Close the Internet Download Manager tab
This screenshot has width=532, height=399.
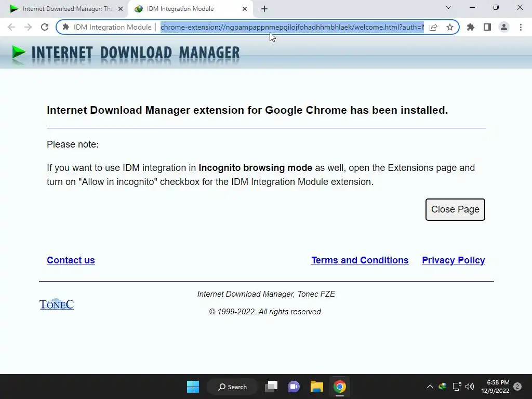[x=121, y=9]
